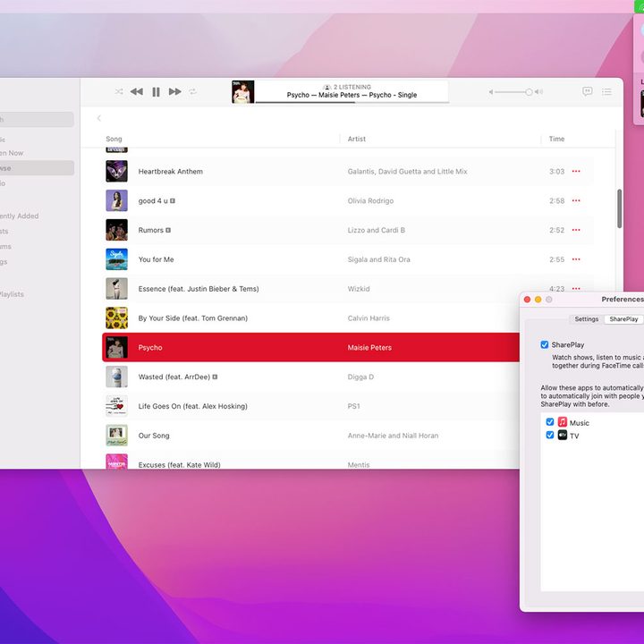Switch to Settings tab in Preferences

(587, 319)
